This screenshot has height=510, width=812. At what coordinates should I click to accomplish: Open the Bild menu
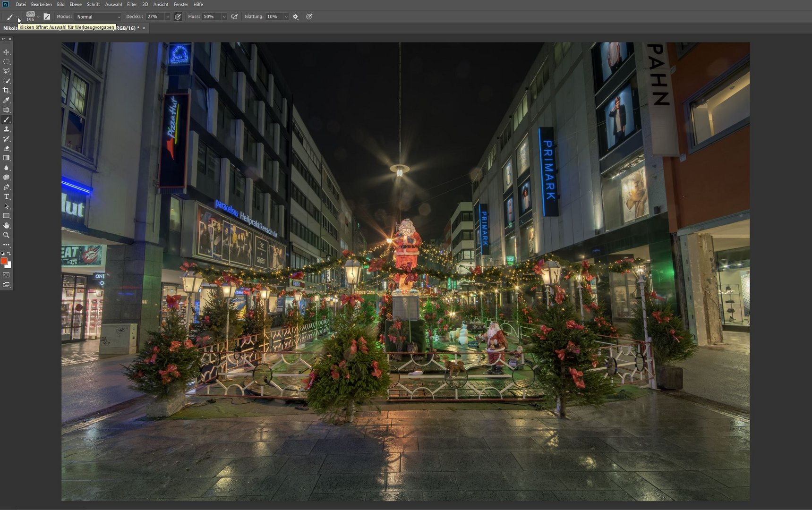61,4
